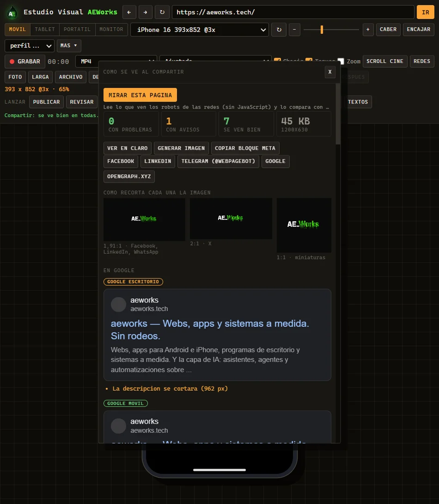439x504 pixels.
Task: Click the https://aeworks.tech/ URL field
Action: (293, 12)
